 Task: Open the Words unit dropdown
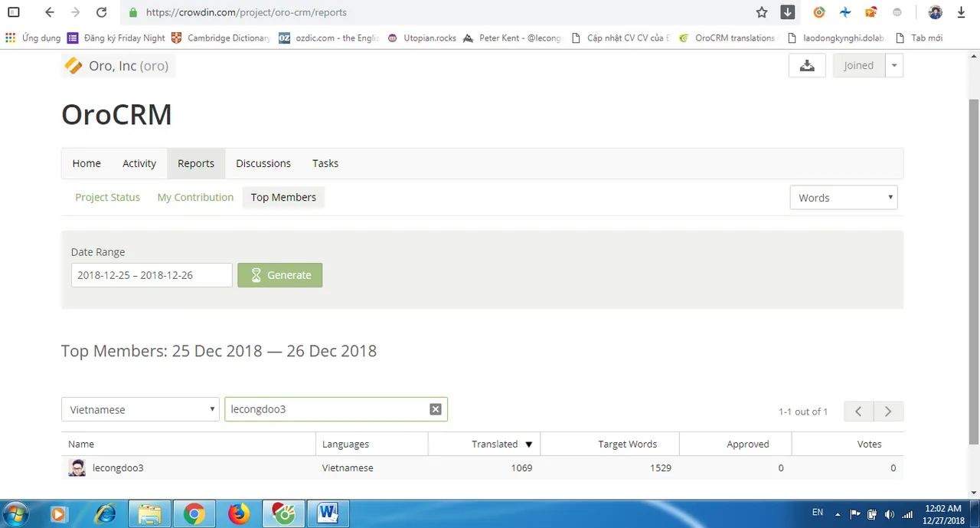844,198
